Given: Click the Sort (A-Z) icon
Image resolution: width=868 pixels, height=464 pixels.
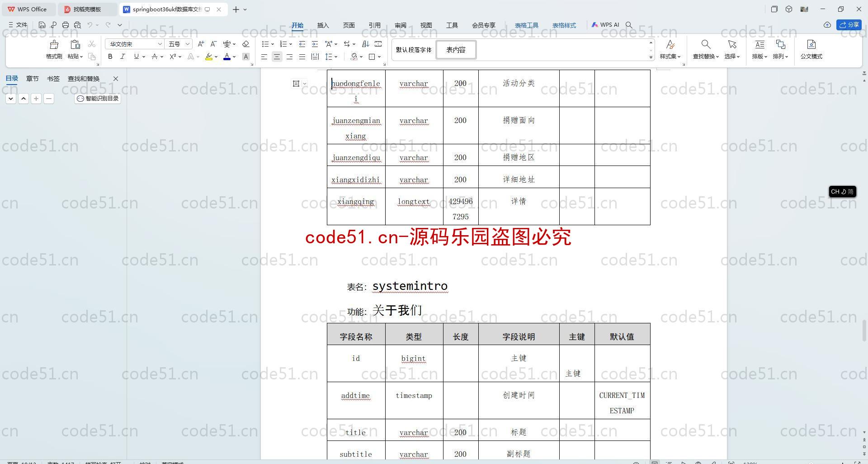Looking at the screenshot, I should (x=366, y=44).
